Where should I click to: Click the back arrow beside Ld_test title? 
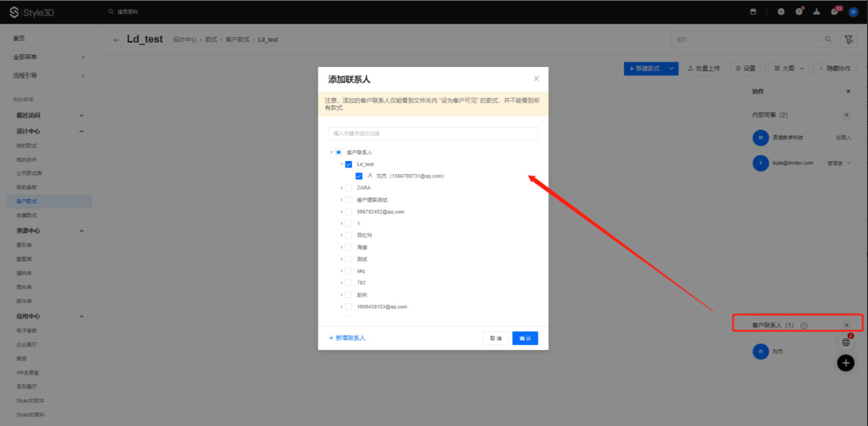pyautogui.click(x=117, y=40)
